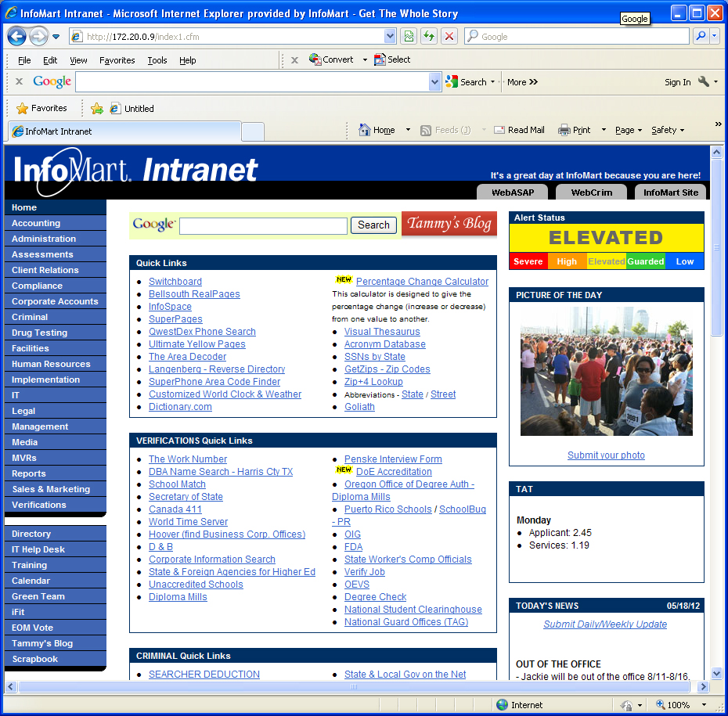Viewport: 728px width, 716px height.
Task: Expand the address bar URL dropdown
Action: coord(390,36)
